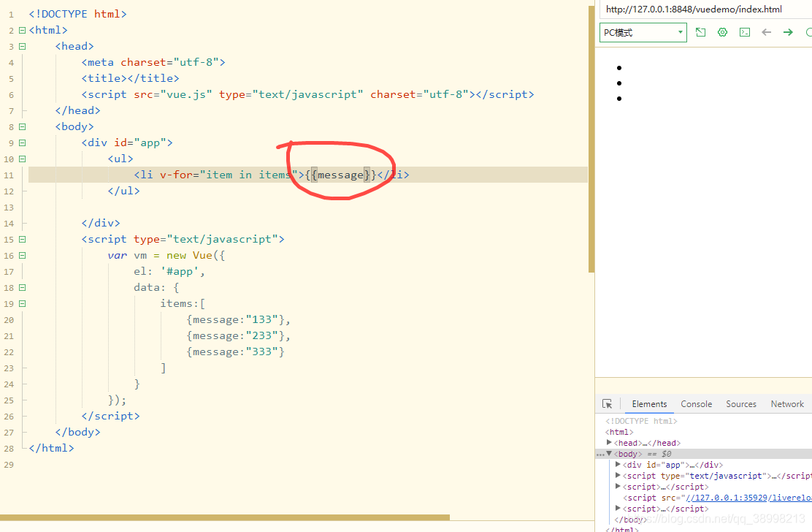Open the Network tab
Screen dimensions: 812x532
click(x=787, y=404)
